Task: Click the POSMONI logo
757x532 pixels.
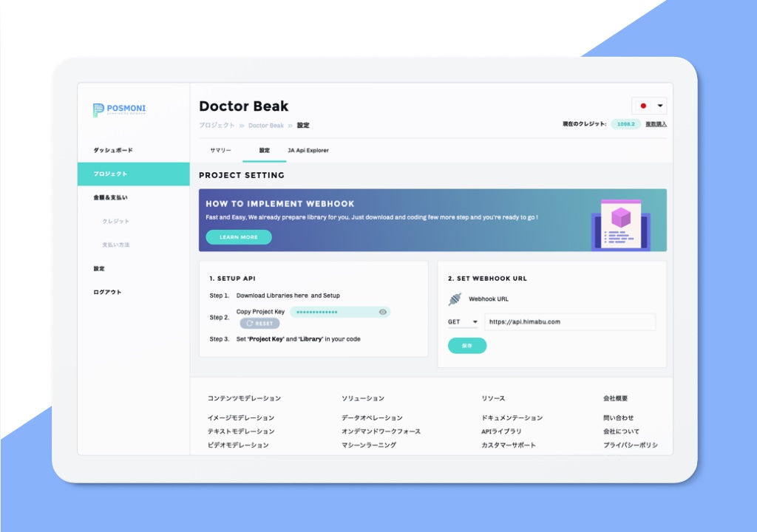Action: (119, 110)
